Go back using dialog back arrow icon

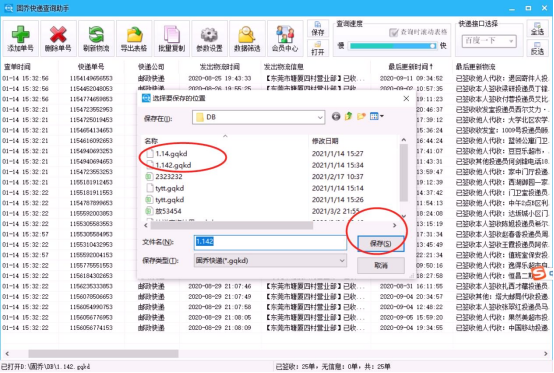click(x=336, y=116)
